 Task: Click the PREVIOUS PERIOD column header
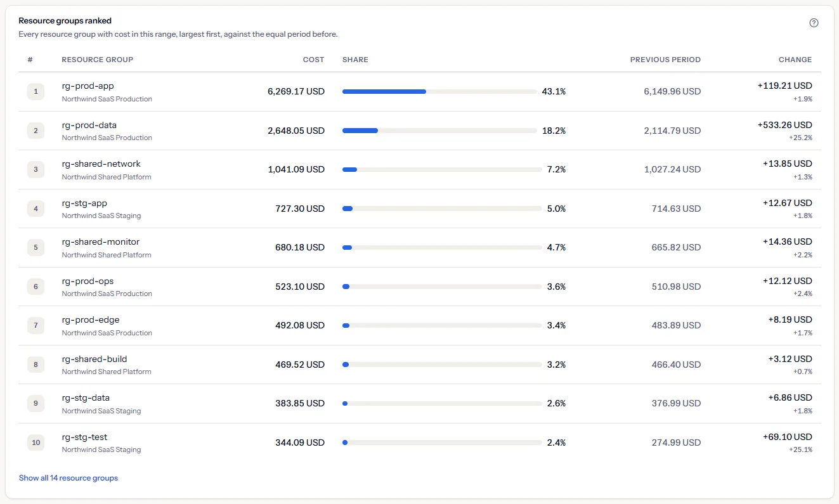click(665, 60)
